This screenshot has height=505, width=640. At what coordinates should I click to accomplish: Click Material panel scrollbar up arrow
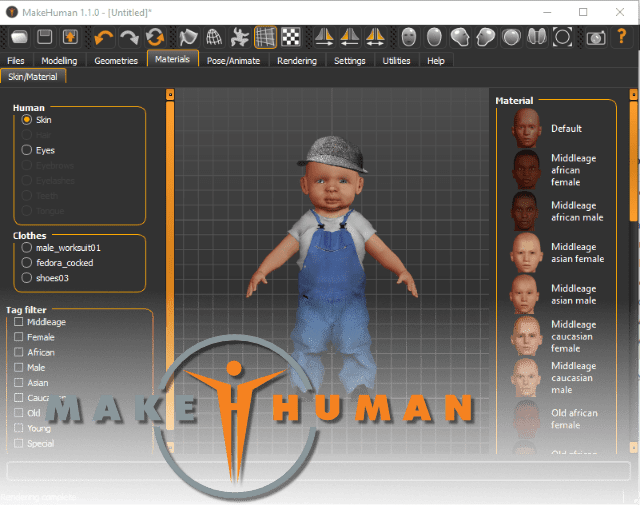coord(633,94)
